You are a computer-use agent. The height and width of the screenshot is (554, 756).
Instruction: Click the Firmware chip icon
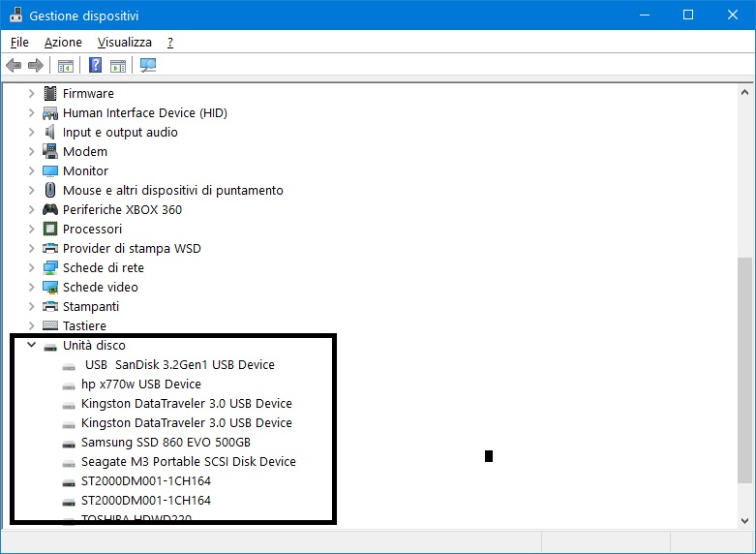(50, 93)
